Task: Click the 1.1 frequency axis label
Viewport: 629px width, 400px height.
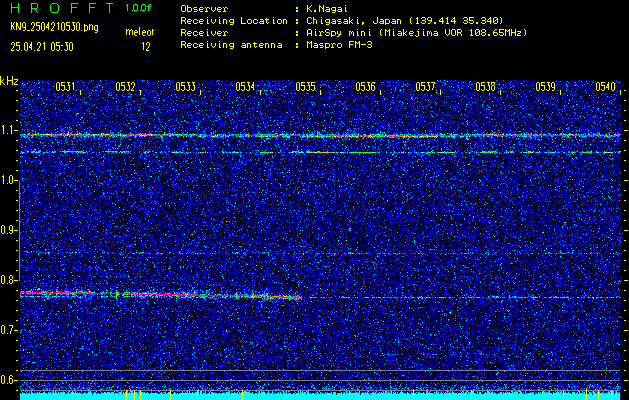Action: point(8,130)
